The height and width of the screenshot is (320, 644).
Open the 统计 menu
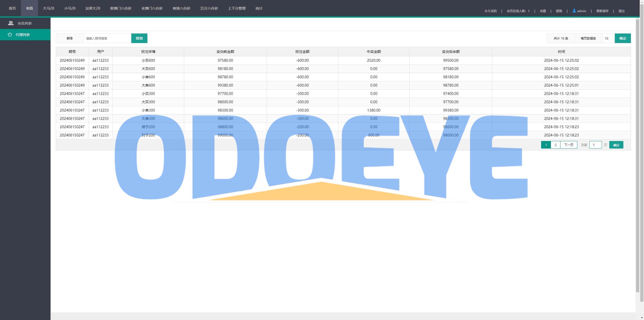coord(259,8)
